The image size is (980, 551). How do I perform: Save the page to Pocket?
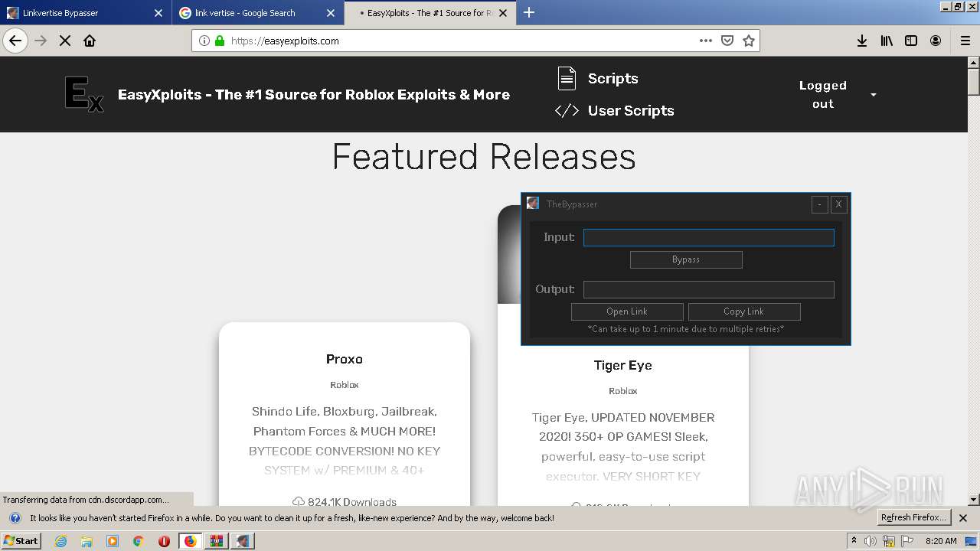click(727, 41)
